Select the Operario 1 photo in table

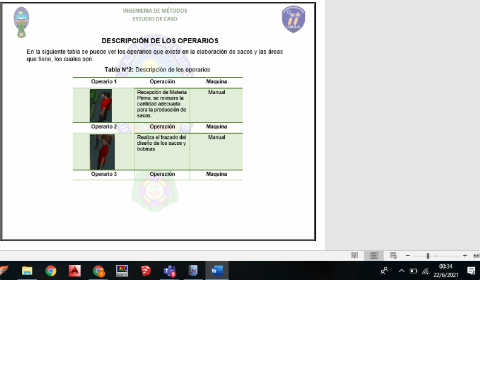101,105
